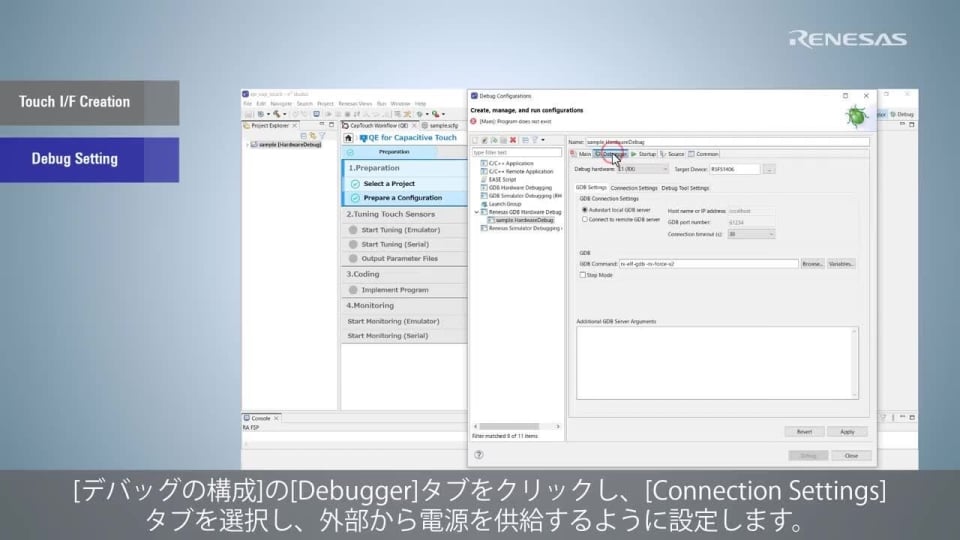Image resolution: width=960 pixels, height=540 pixels.
Task: Switch to the Connection Settings tab
Action: [634, 188]
